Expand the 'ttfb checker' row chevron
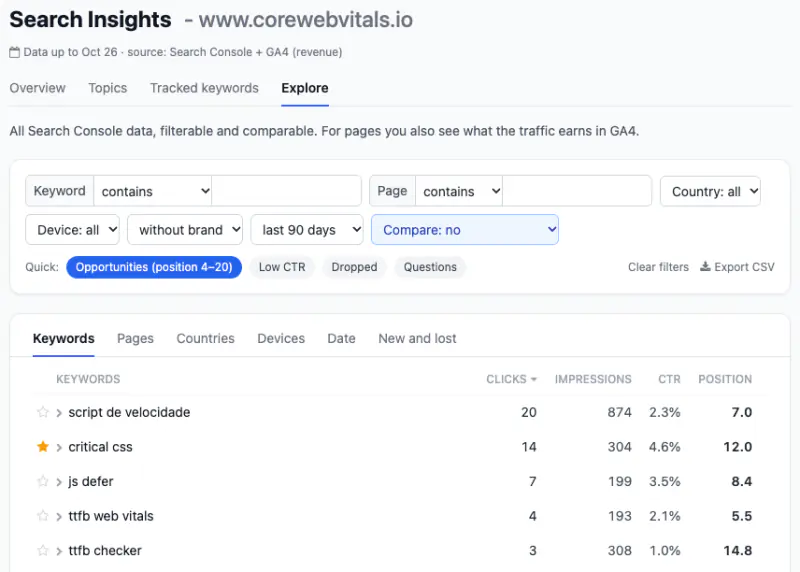 pos(59,552)
